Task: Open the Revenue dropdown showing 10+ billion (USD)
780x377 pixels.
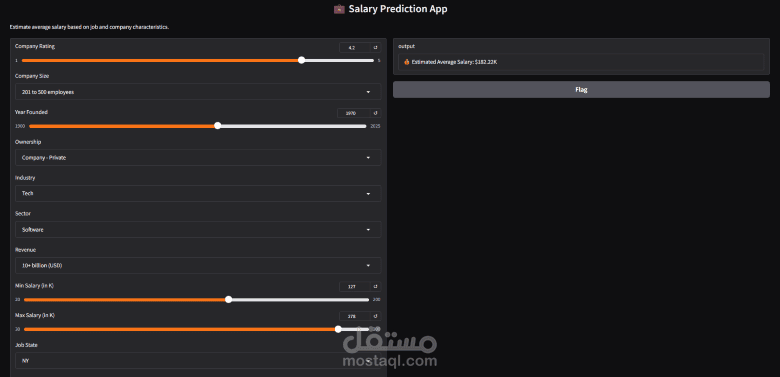Action: [198, 266]
